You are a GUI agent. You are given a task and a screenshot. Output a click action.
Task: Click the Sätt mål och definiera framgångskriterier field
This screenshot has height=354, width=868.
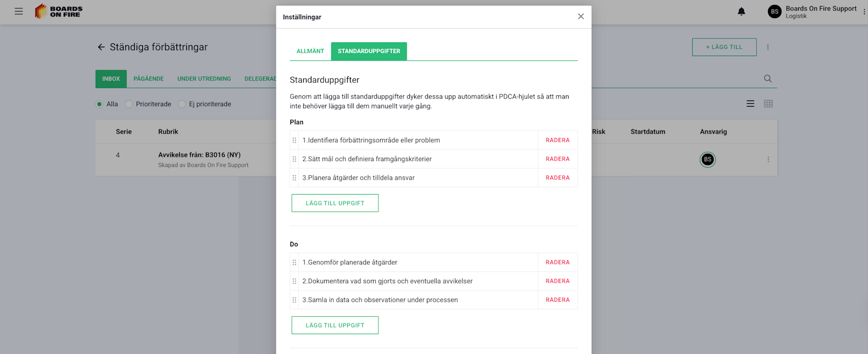(x=418, y=159)
